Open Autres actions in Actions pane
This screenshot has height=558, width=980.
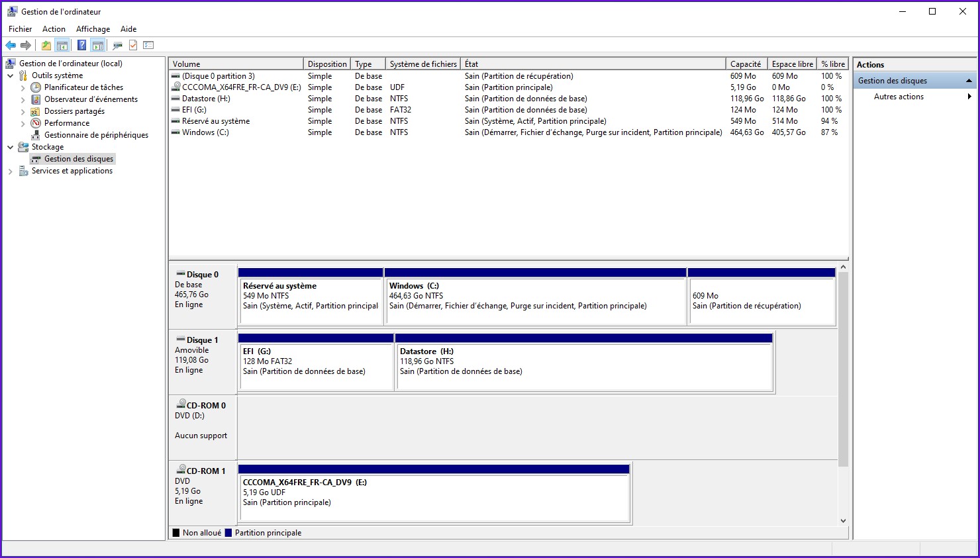(x=899, y=97)
